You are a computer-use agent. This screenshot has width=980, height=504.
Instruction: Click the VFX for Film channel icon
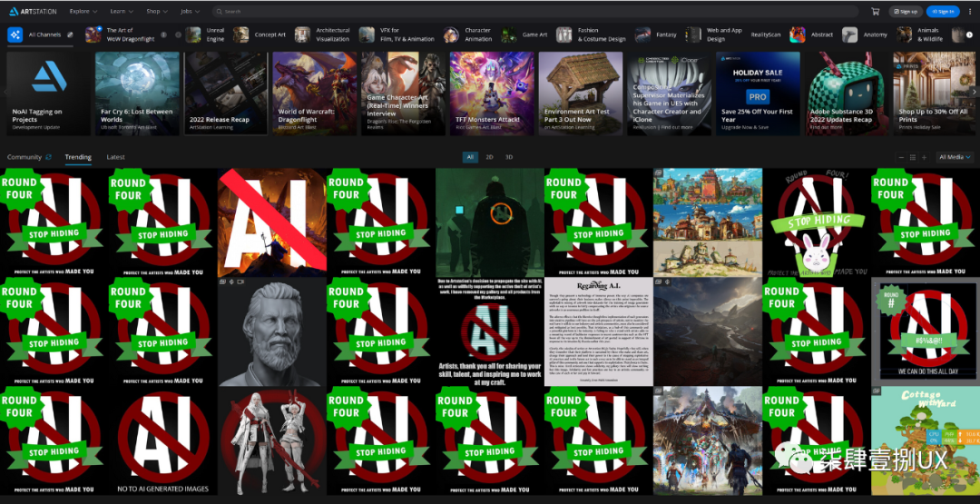[367, 35]
